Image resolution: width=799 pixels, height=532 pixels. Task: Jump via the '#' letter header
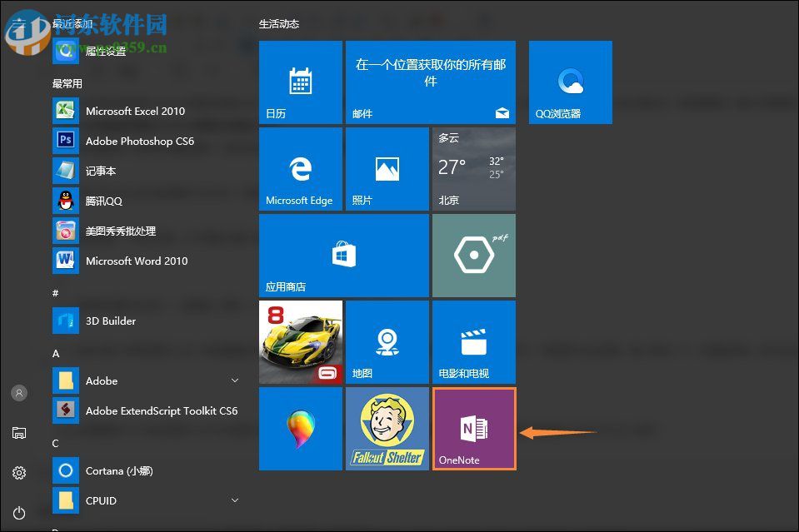[55, 293]
